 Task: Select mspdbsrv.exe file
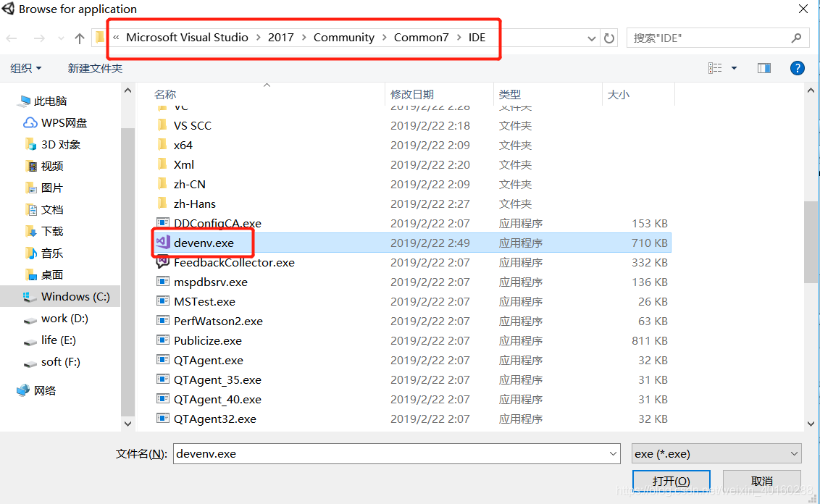pos(211,282)
